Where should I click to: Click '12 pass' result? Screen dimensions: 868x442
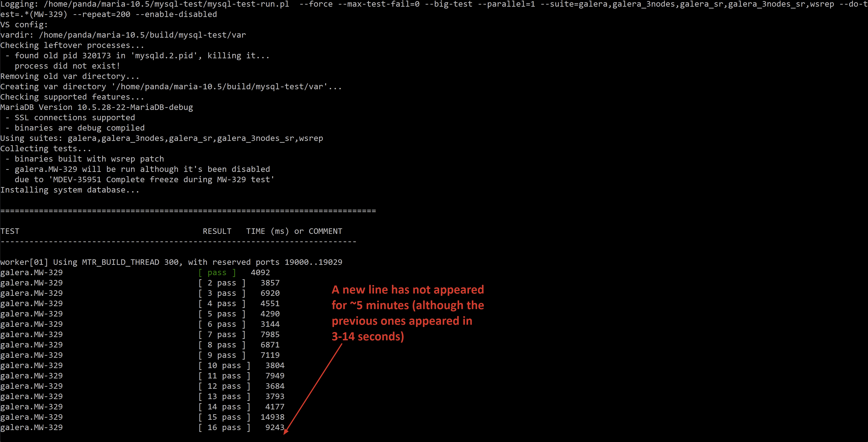tap(224, 386)
